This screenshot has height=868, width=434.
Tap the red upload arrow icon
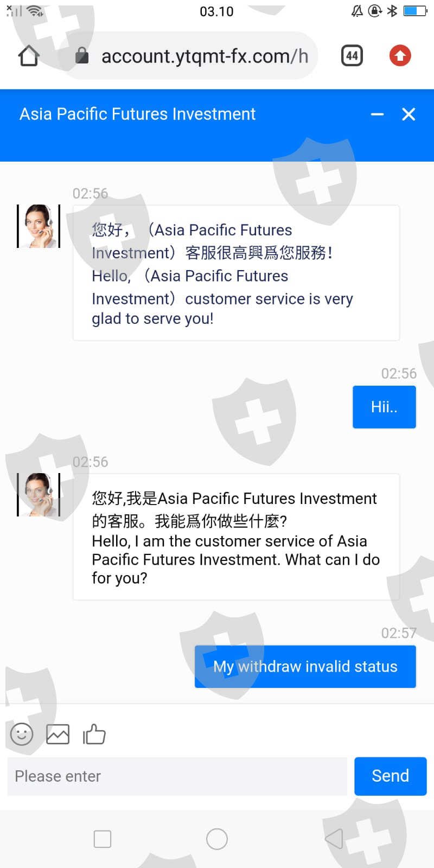point(400,55)
